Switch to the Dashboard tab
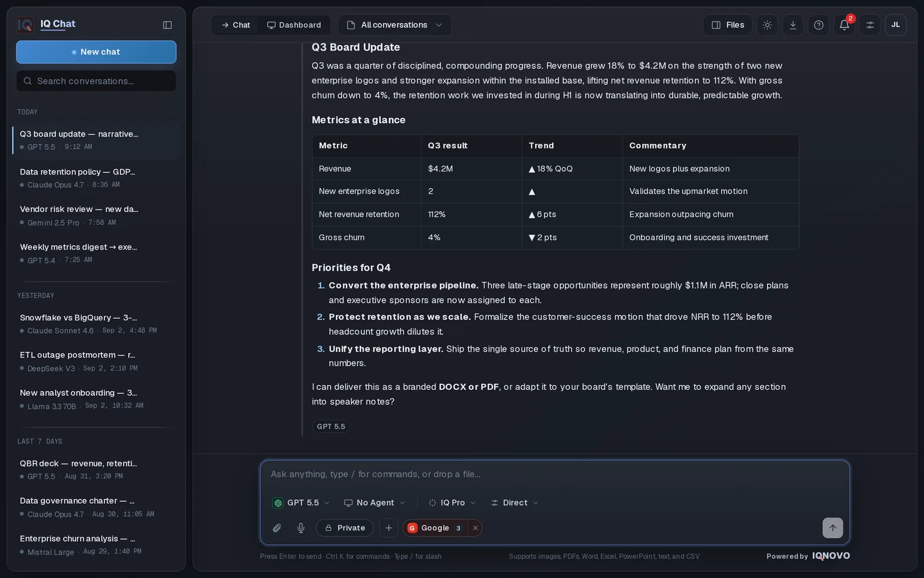 click(x=294, y=25)
